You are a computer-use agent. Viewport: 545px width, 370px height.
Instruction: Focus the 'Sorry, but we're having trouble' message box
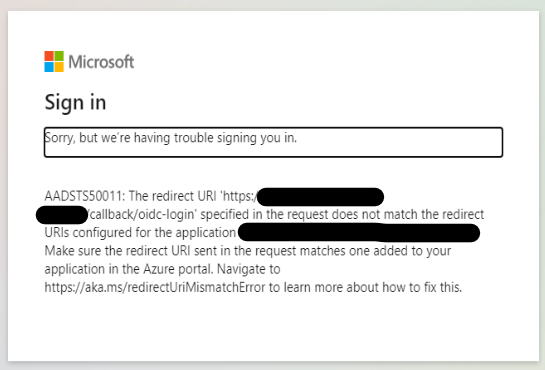(x=273, y=142)
